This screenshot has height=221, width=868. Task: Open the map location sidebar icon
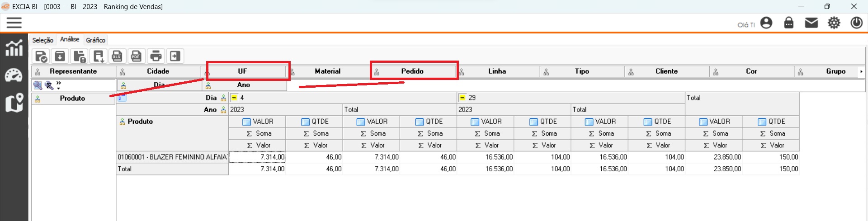click(14, 103)
